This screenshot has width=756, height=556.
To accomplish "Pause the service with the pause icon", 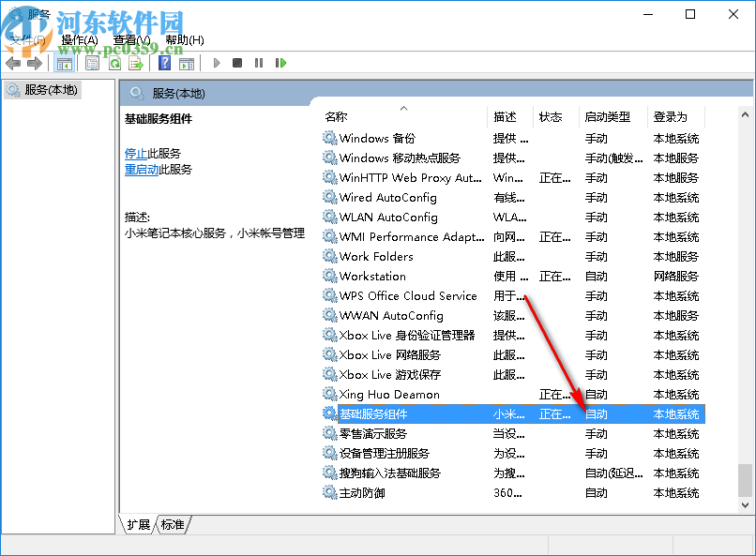I will [261, 63].
